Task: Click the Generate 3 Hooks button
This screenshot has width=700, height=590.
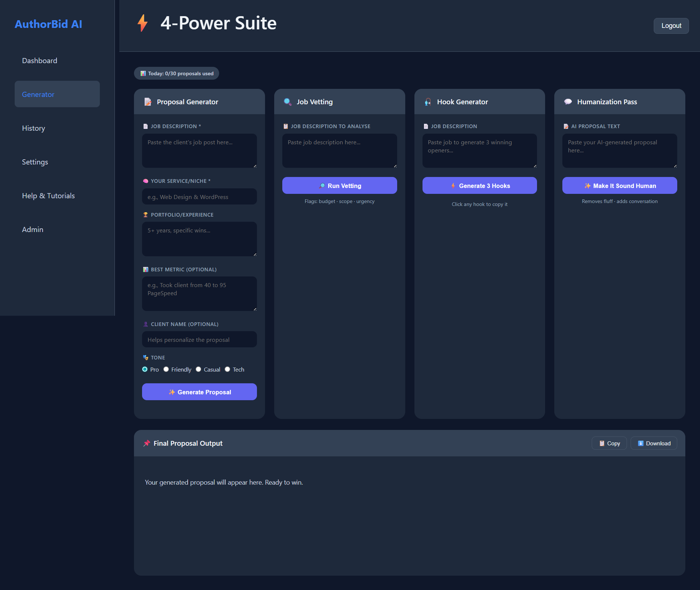Action: pos(480,186)
